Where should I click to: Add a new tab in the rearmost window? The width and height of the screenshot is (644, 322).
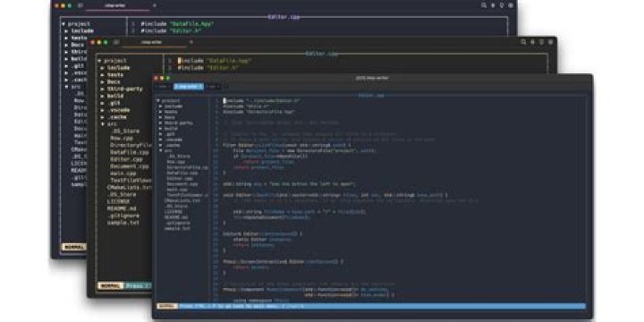pyautogui.click(x=155, y=5)
